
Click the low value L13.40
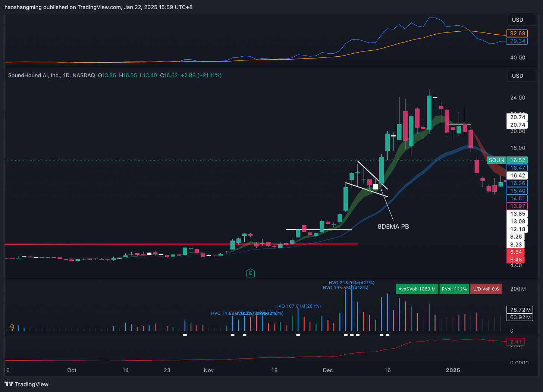click(148, 75)
